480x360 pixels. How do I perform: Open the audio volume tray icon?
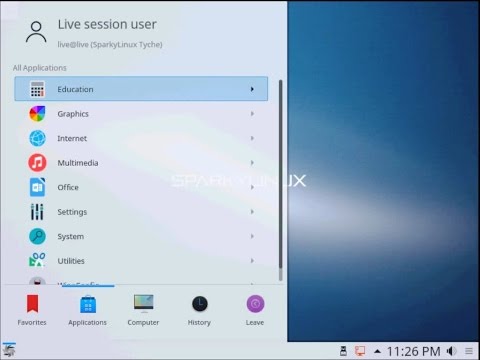[452, 351]
